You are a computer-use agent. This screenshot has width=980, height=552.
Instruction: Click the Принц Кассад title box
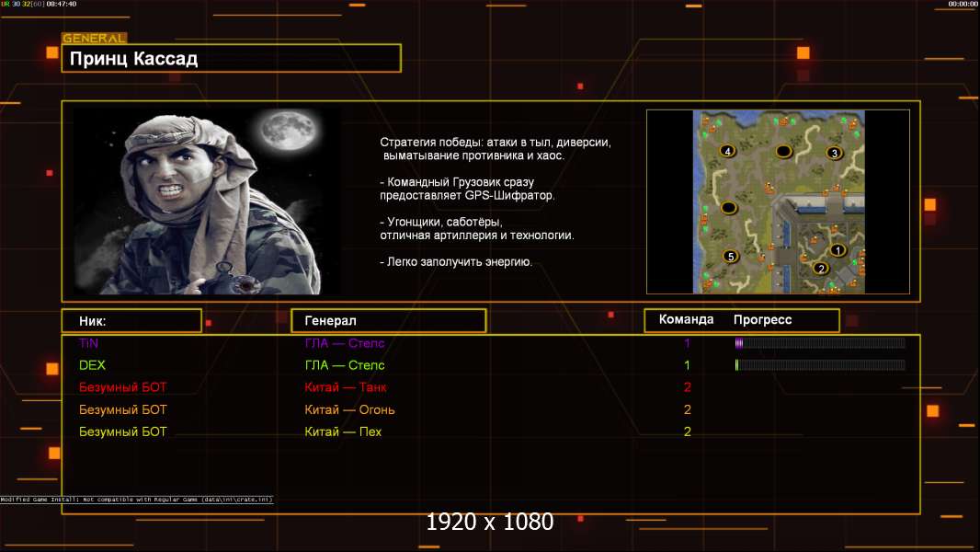coord(231,59)
